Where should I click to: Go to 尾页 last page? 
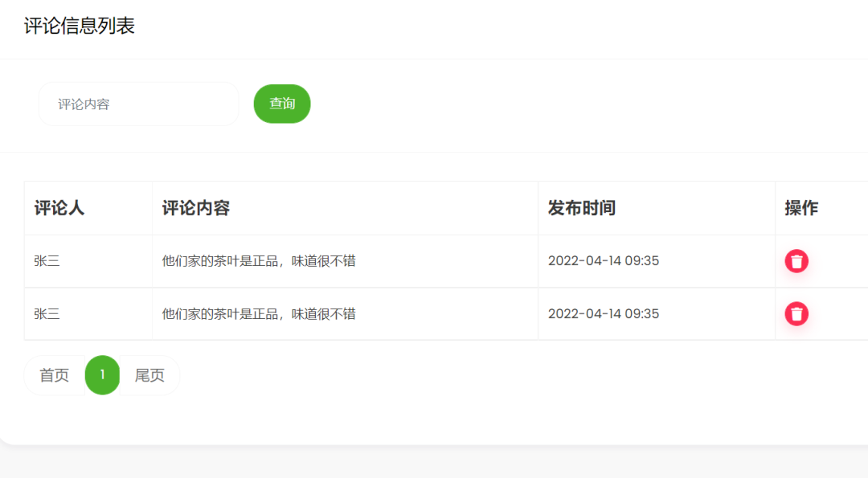(149, 375)
